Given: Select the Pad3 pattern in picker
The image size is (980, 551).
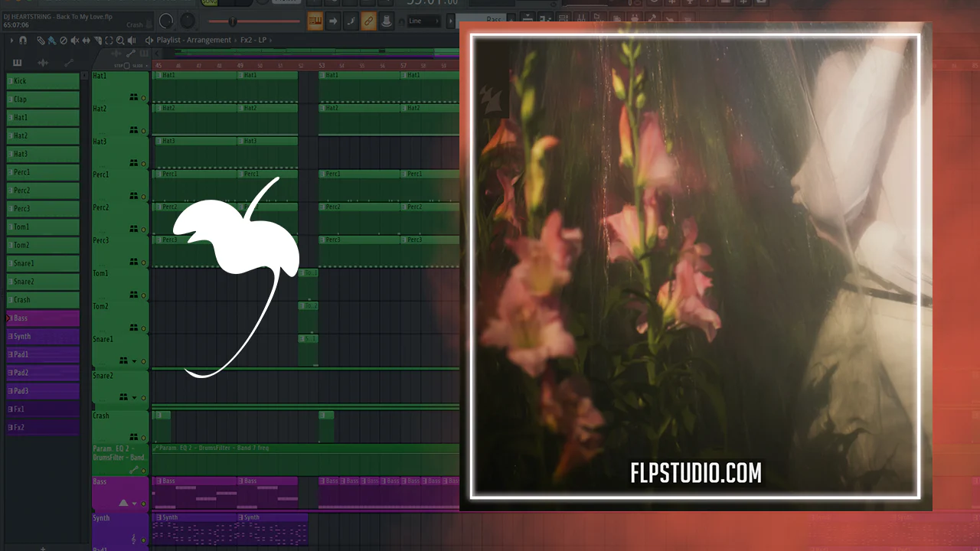Looking at the screenshot, I should coord(43,391).
